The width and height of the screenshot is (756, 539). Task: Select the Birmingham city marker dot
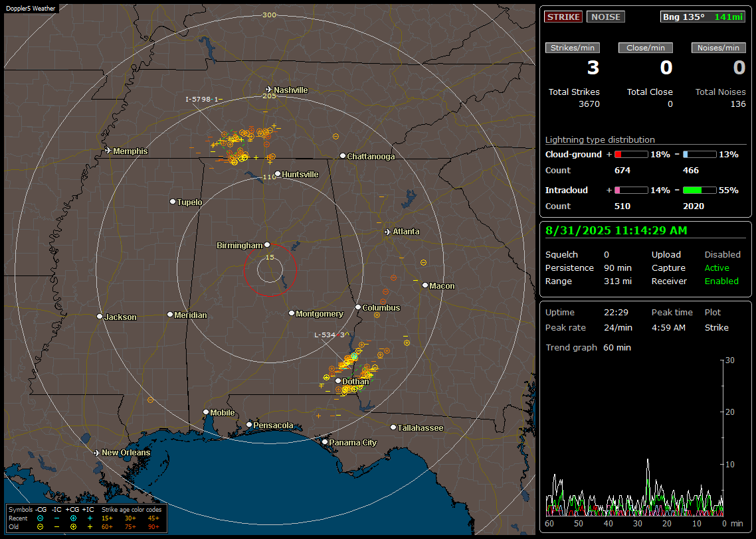(267, 245)
